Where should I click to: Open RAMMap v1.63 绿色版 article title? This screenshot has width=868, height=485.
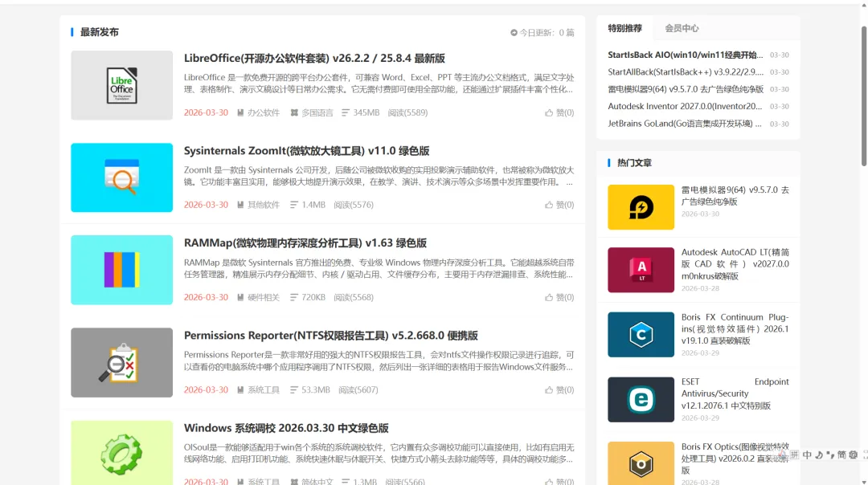coord(305,243)
